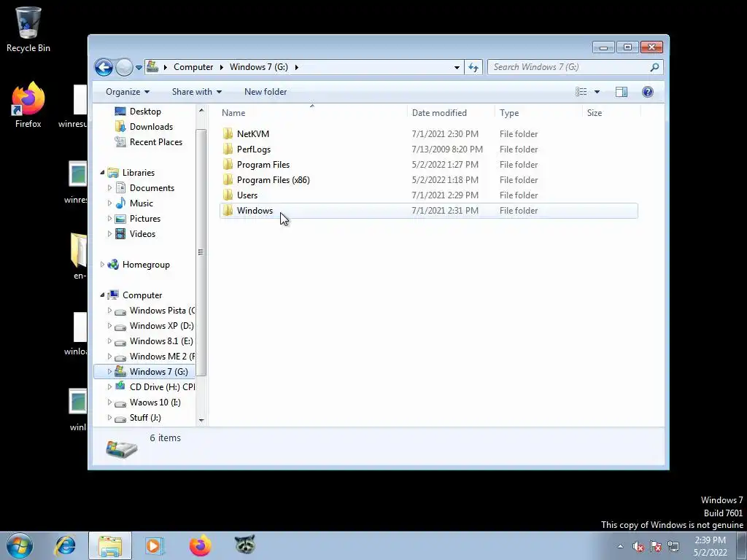Viewport: 747px width, 560px height.
Task: Select the Firefox desktop shortcut
Action: pyautogui.click(x=28, y=105)
